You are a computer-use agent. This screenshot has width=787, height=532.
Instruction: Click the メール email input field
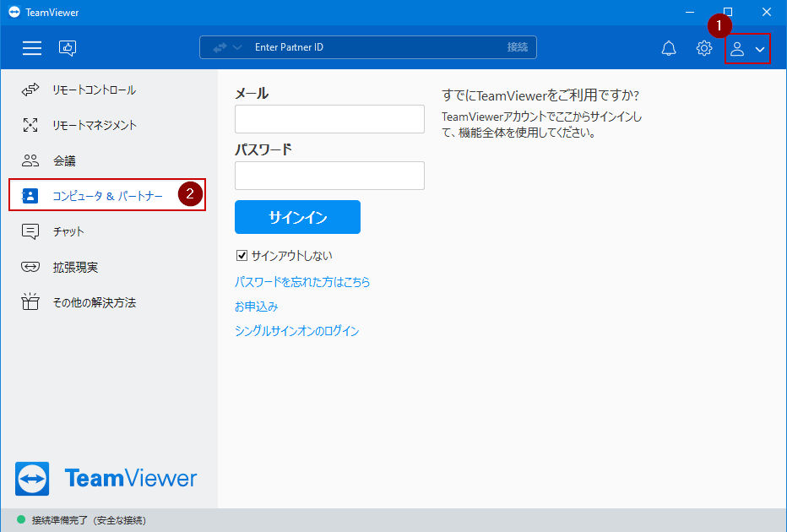330,119
